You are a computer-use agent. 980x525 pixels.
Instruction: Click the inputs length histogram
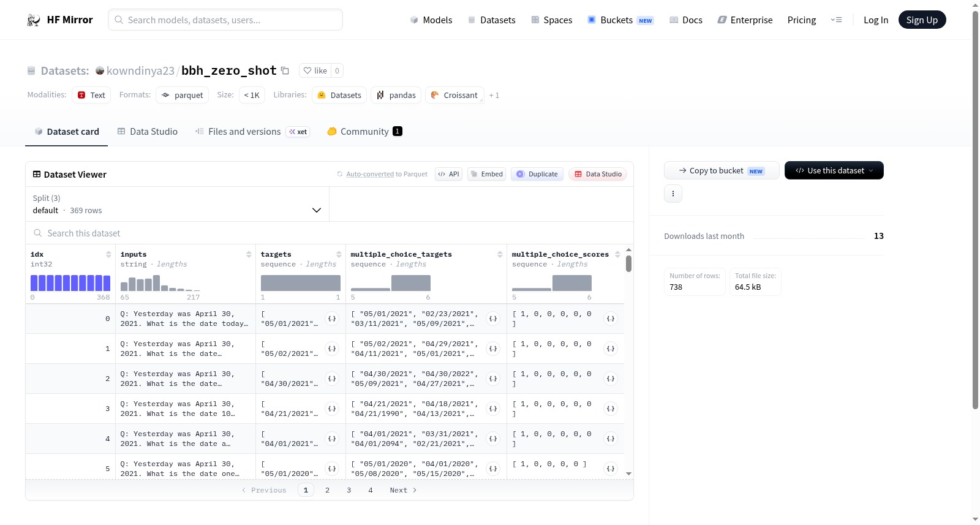160,283
